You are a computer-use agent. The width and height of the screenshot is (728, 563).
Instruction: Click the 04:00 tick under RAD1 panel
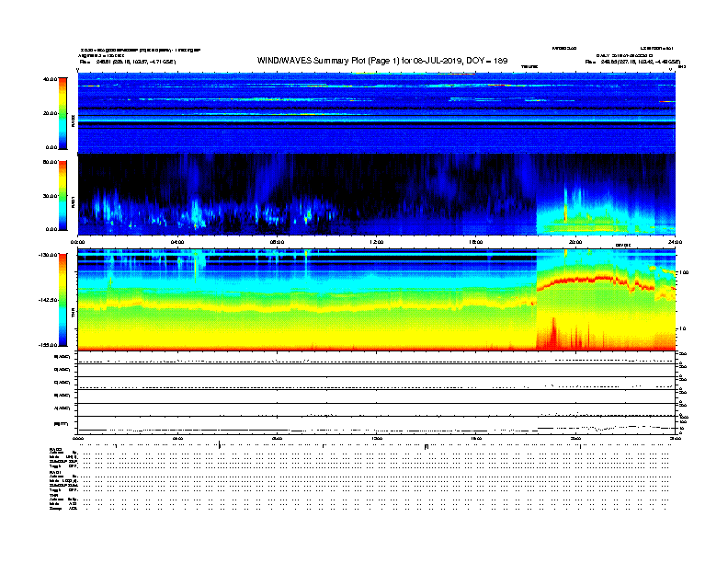pyautogui.click(x=177, y=242)
